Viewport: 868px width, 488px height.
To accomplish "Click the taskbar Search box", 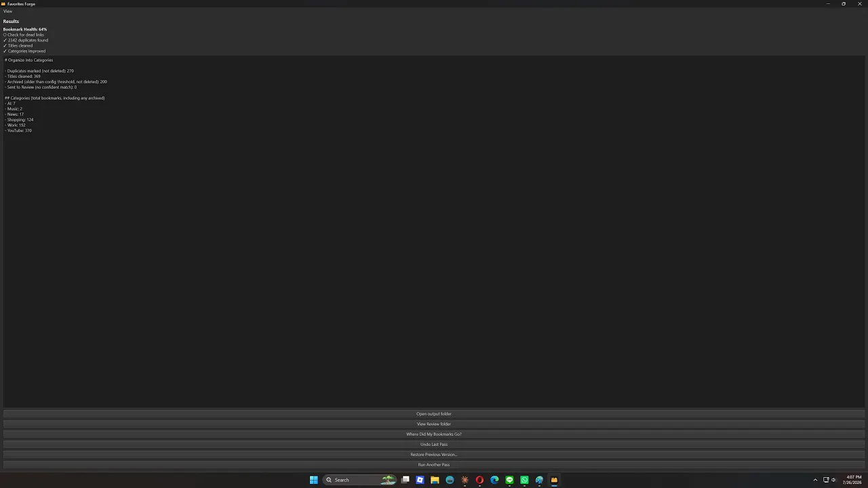I will (x=359, y=480).
